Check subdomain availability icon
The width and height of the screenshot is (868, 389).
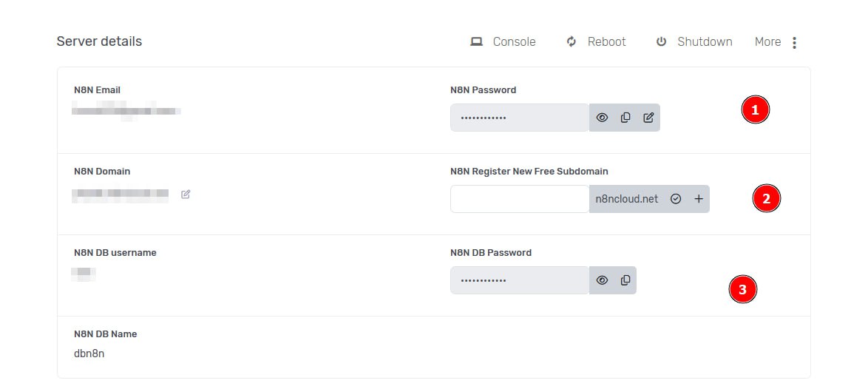click(675, 199)
